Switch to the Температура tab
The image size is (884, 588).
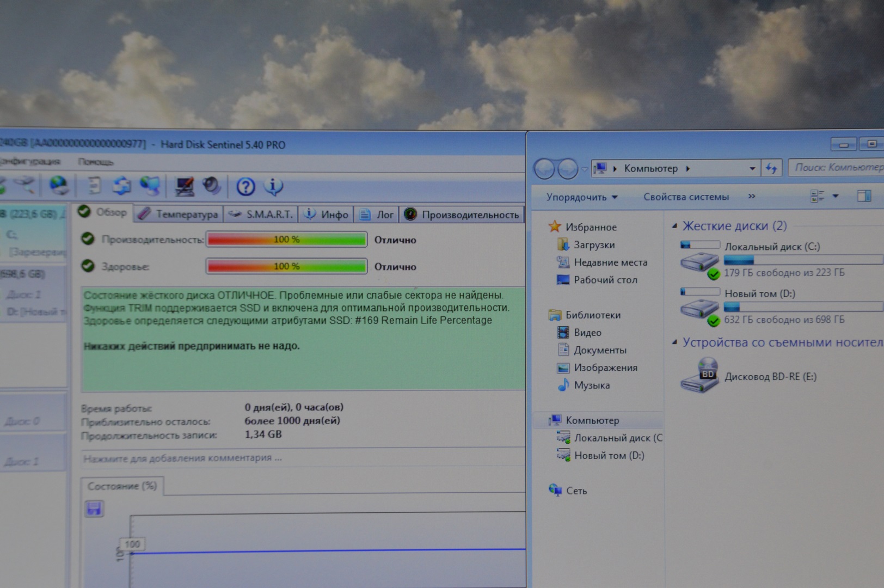[x=179, y=215]
